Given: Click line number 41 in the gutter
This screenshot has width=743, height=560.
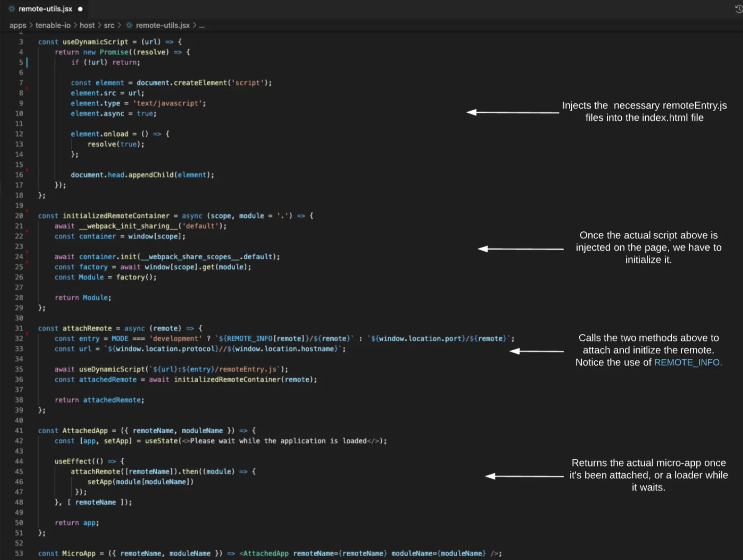Looking at the screenshot, I should pyautogui.click(x=19, y=431).
